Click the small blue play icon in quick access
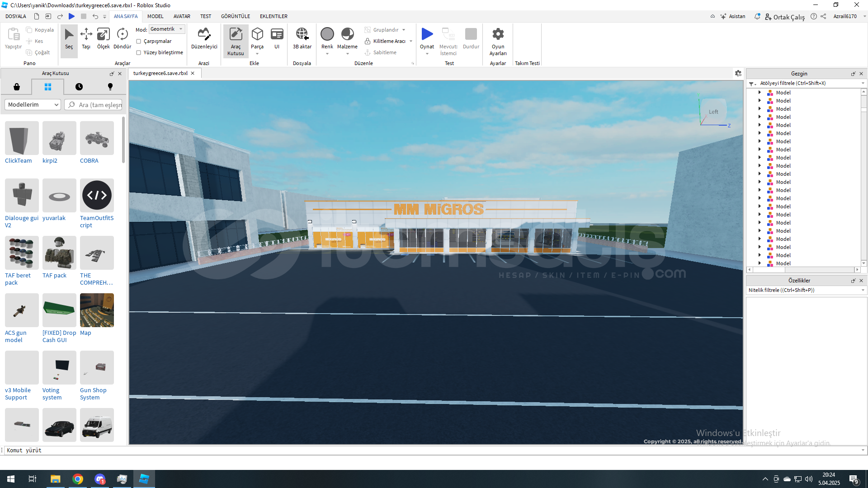Viewport: 868px width, 488px height. tap(71, 16)
